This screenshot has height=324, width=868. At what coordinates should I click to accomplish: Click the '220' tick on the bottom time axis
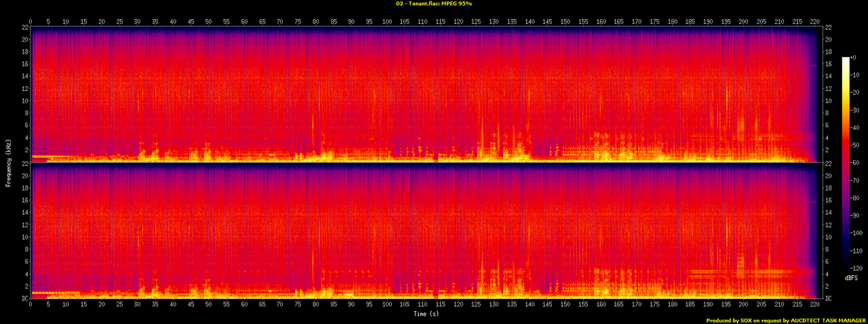[x=815, y=306]
